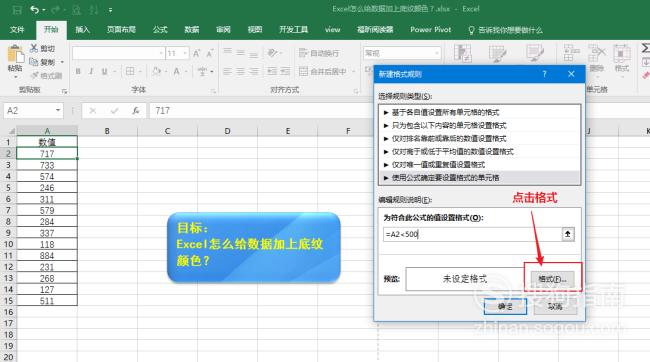Click the 格式(F)... button in dialog
This screenshot has height=362, width=650.
pyautogui.click(x=552, y=279)
